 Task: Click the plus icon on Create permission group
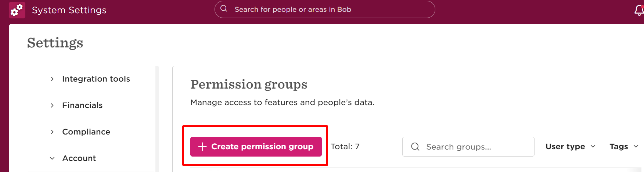point(202,147)
